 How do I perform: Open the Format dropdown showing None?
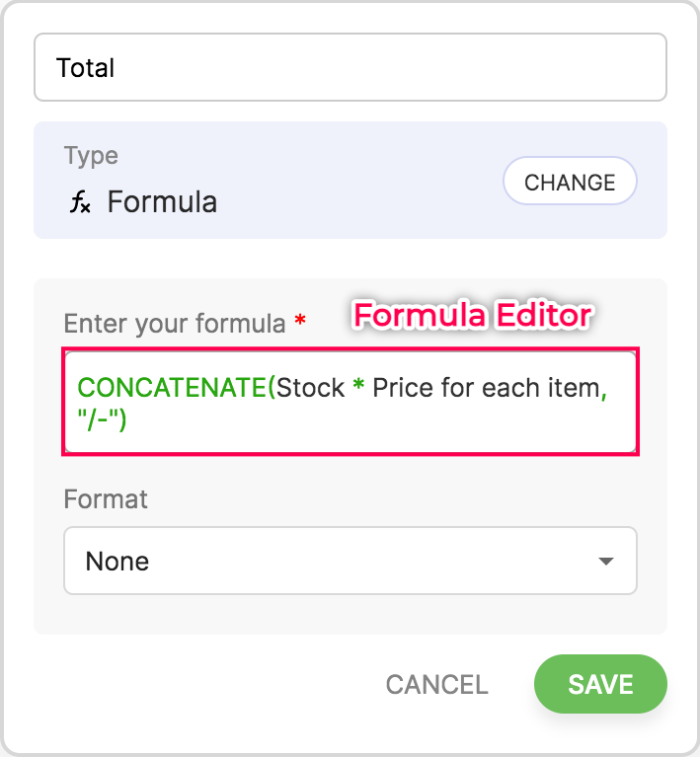pyautogui.click(x=350, y=561)
